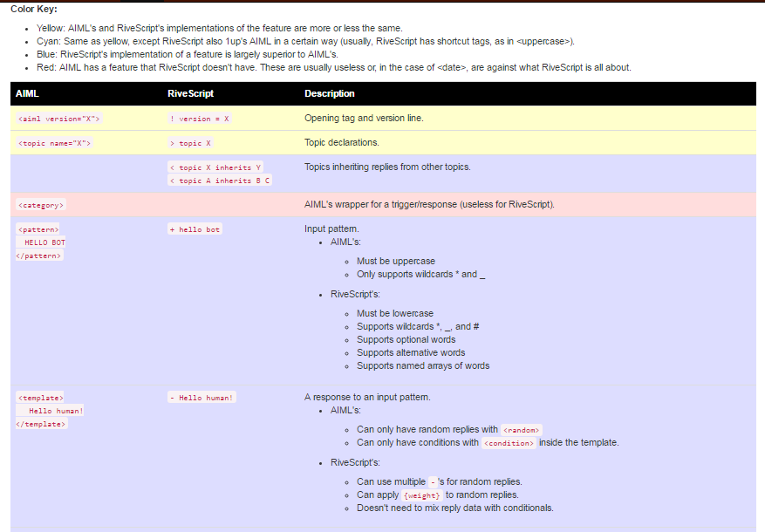This screenshot has width=765, height=532.
Task: Select the <category> code tag
Action: pyautogui.click(x=40, y=205)
